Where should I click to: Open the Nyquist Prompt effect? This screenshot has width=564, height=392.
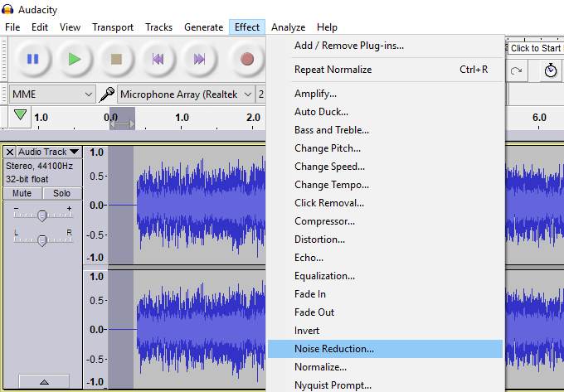coord(385,385)
